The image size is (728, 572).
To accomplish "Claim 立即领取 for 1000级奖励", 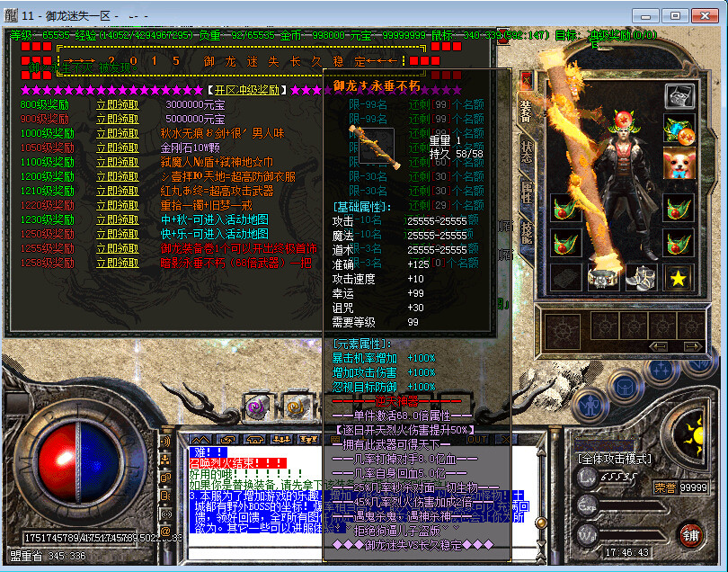I will point(118,133).
